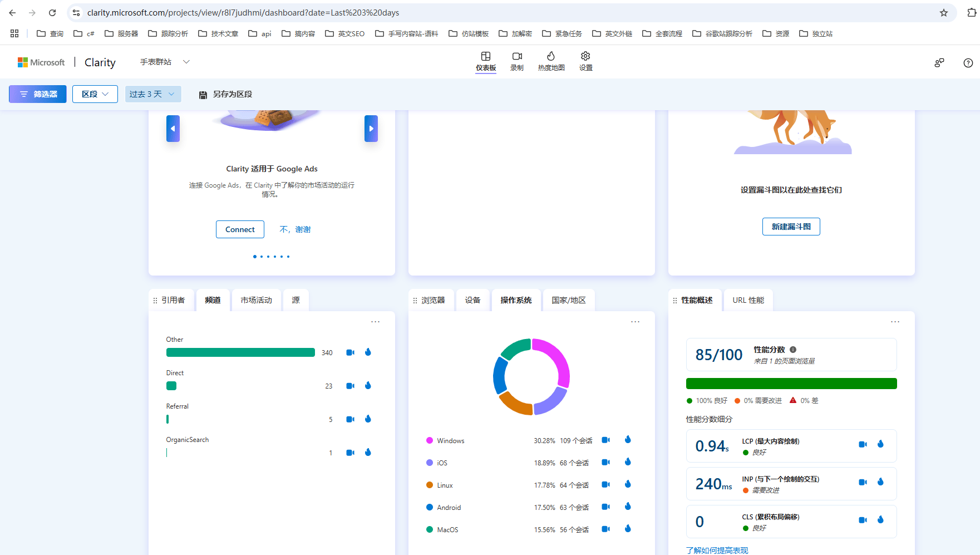View heatmaps for iOS sessions

628,462
